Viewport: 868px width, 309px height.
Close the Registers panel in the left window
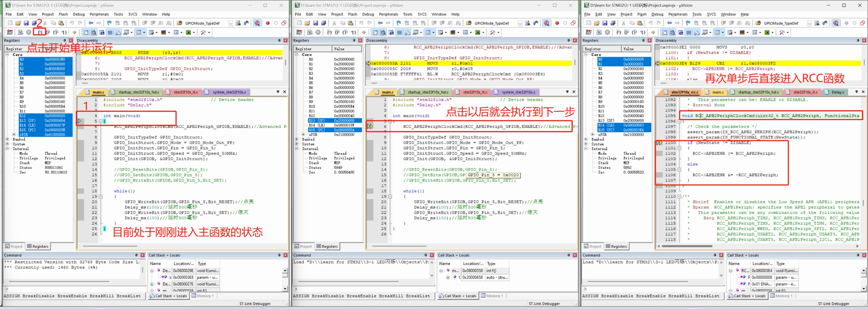coord(70,40)
